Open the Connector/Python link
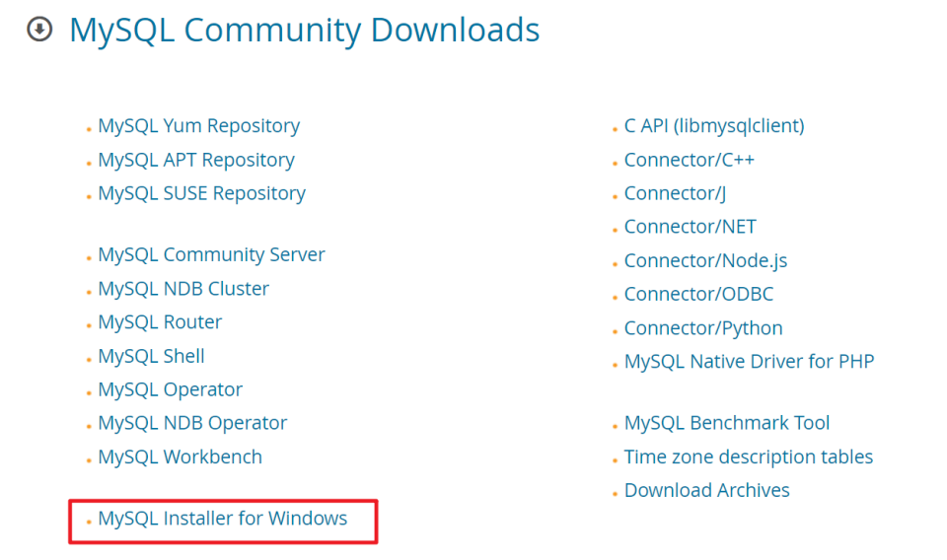Image resolution: width=947 pixels, height=560 pixels. (703, 328)
